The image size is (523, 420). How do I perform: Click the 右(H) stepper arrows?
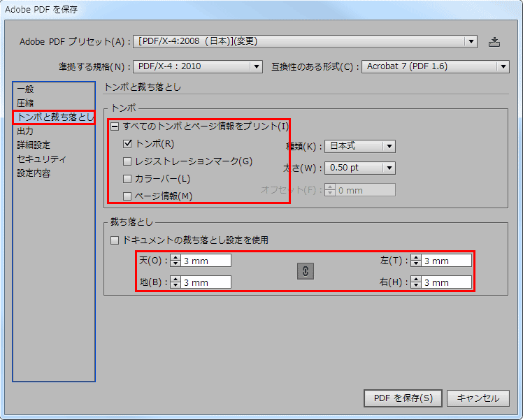416,282
